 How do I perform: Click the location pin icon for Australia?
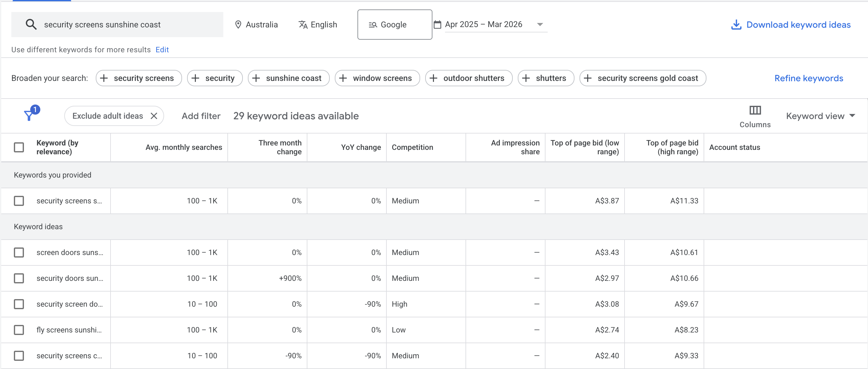coord(238,24)
